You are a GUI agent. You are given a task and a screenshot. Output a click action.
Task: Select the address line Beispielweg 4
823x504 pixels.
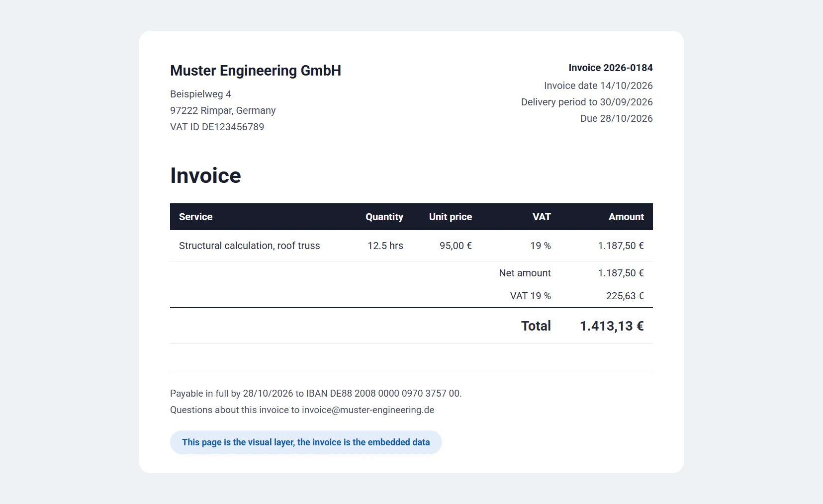200,94
